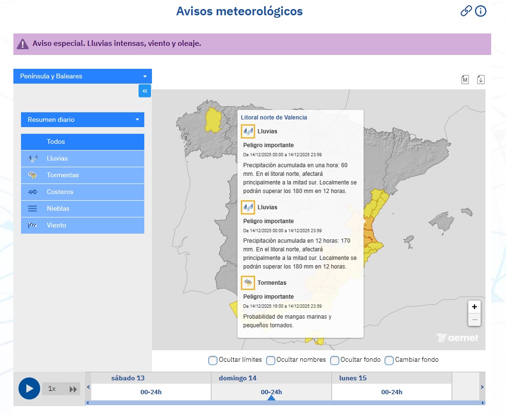Enable the Ocultar nombres checkbox

[x=270, y=360]
